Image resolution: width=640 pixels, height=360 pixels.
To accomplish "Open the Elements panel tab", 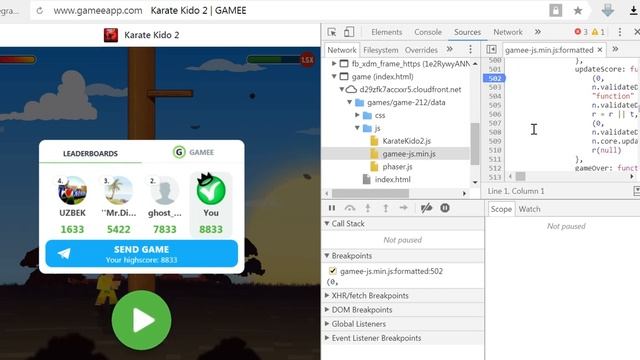I will pos(387,32).
